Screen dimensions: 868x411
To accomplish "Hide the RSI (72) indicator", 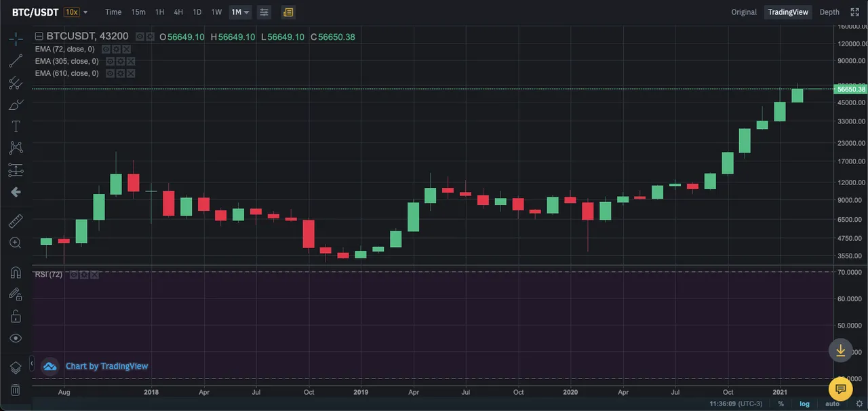I will click(x=74, y=275).
